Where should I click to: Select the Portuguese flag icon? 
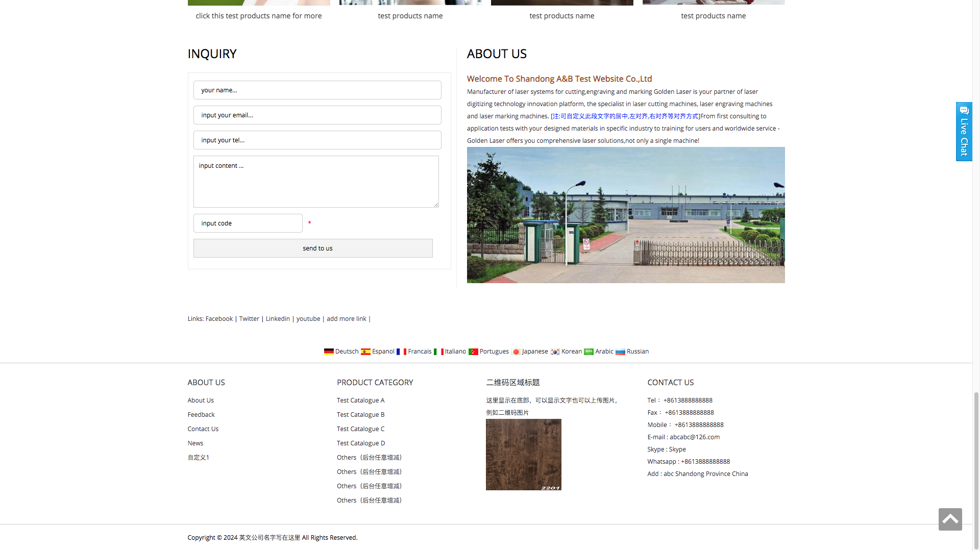(473, 352)
